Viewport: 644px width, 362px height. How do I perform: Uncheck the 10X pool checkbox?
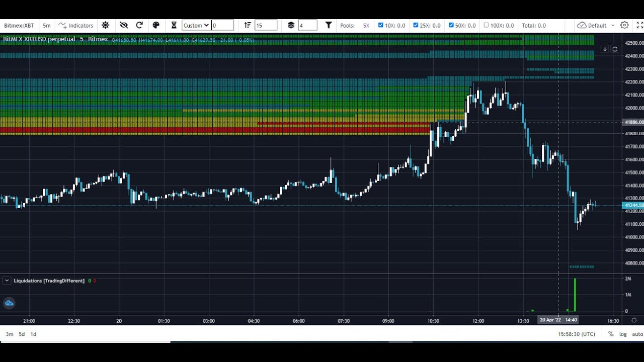pyautogui.click(x=381, y=25)
